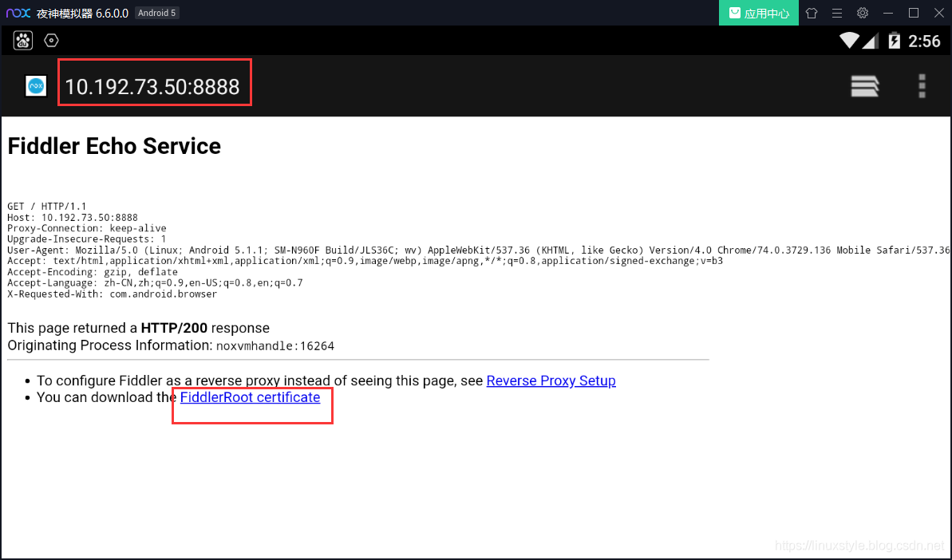Open the Nox hamburger menu icon
Screen dimensions: 952x560
pos(837,13)
